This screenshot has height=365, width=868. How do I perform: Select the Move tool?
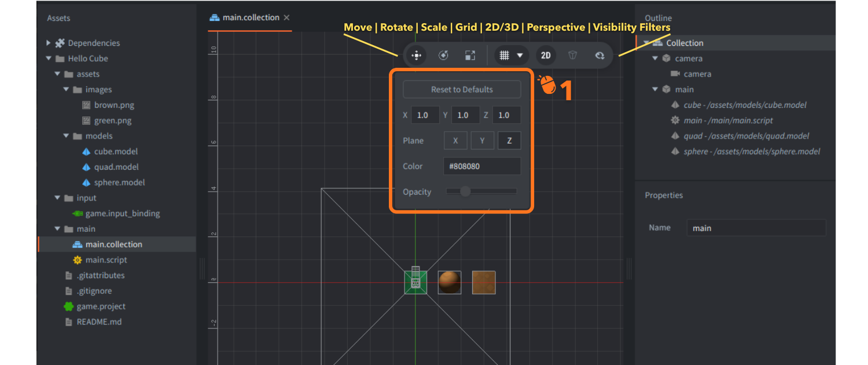click(x=416, y=55)
